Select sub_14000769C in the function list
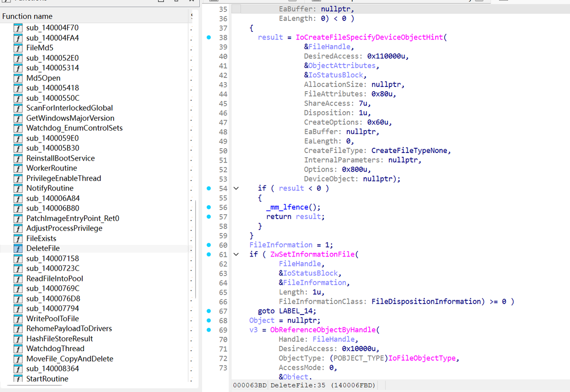 tap(52, 288)
